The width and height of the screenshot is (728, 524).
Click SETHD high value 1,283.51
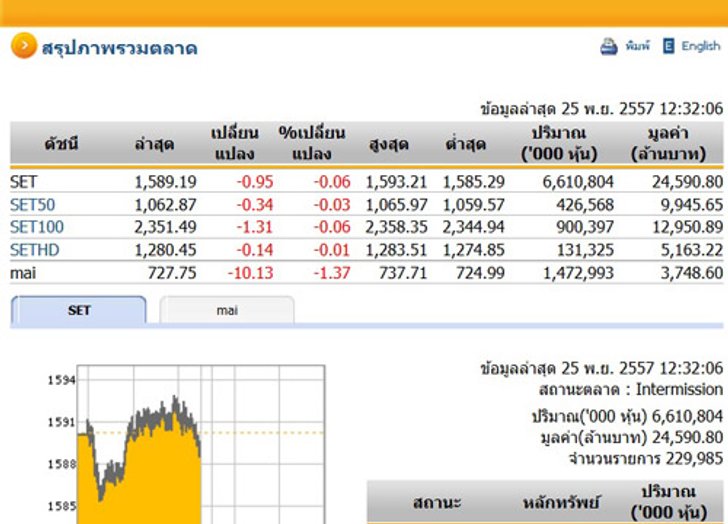pos(396,250)
